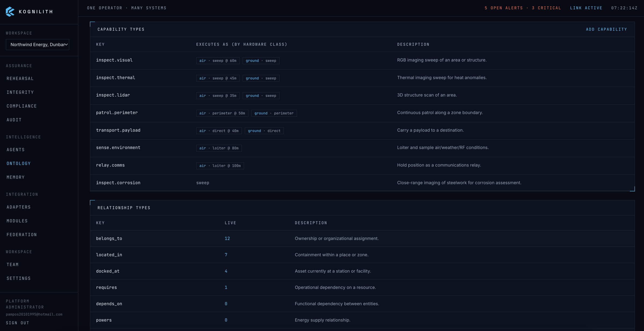Select the inspect.visual capability row
This screenshot has width=644, height=331.
click(x=362, y=60)
